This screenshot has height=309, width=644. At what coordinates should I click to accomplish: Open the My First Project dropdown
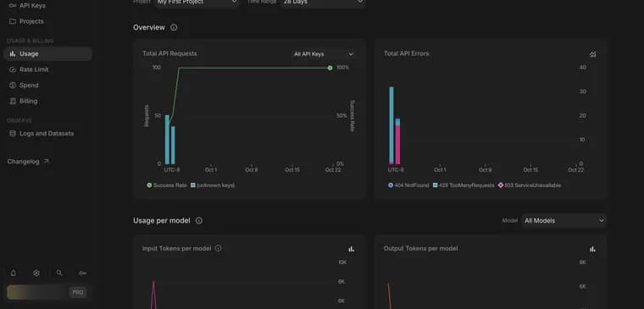coord(197,2)
